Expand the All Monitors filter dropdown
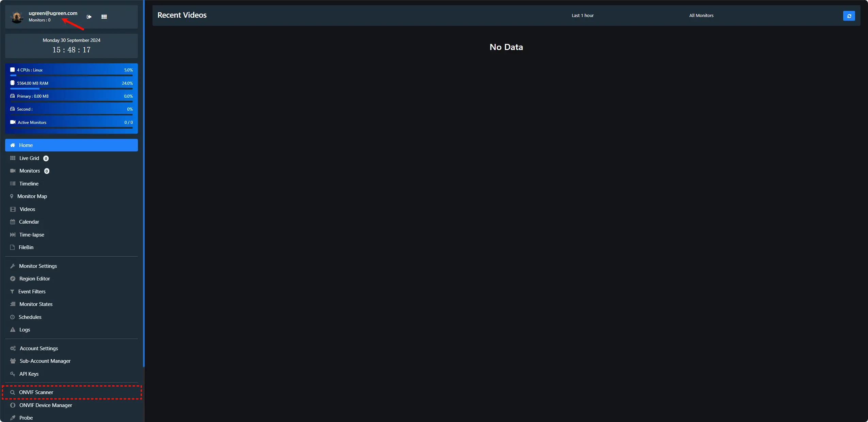The height and width of the screenshot is (422, 868). pos(701,16)
